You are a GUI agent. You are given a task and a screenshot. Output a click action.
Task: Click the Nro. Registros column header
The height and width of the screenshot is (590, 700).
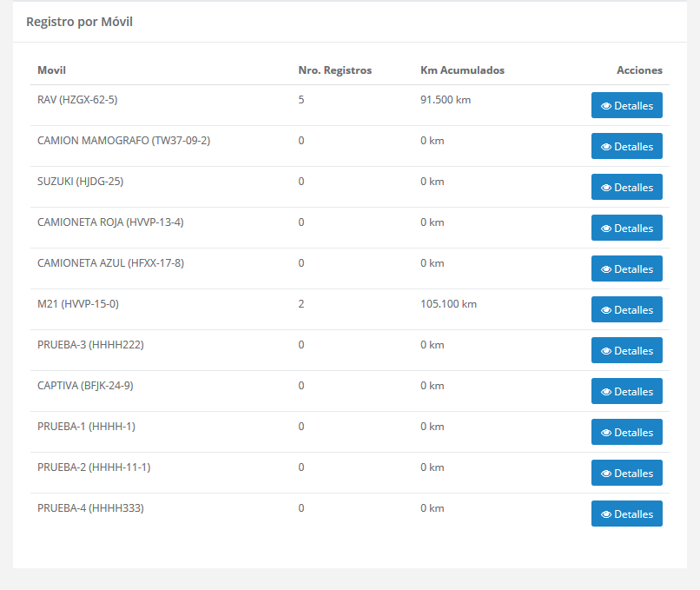(x=334, y=70)
